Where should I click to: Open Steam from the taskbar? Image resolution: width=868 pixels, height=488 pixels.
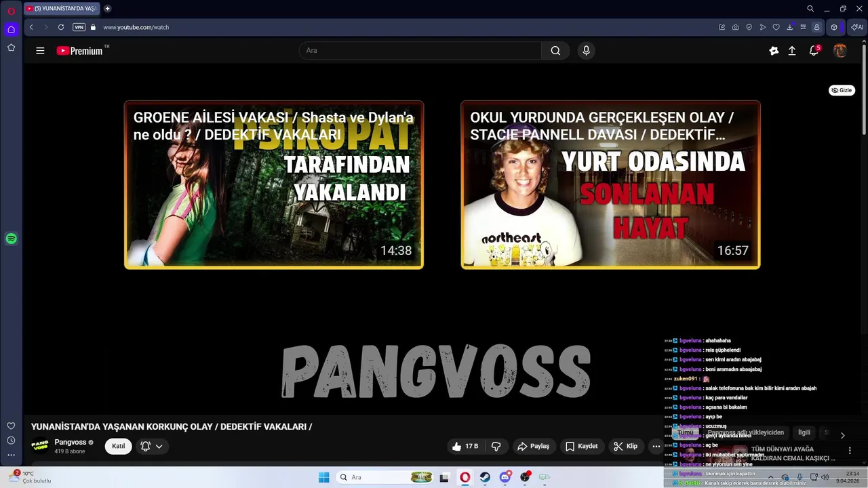(485, 477)
